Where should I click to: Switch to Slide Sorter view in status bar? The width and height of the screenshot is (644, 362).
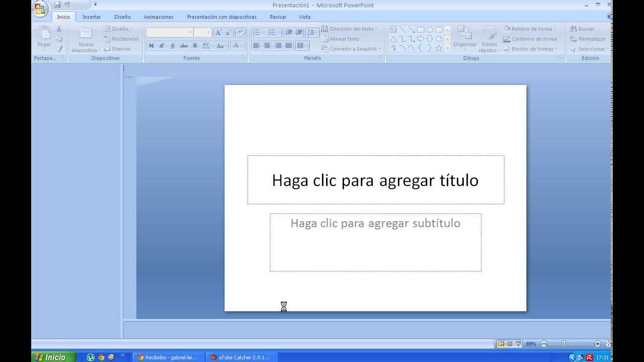coord(510,344)
